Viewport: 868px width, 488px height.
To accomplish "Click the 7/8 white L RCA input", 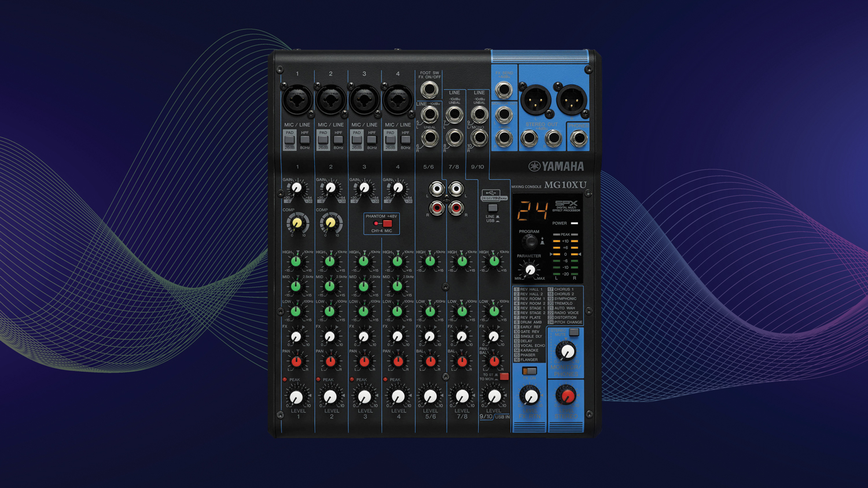I will tap(457, 189).
